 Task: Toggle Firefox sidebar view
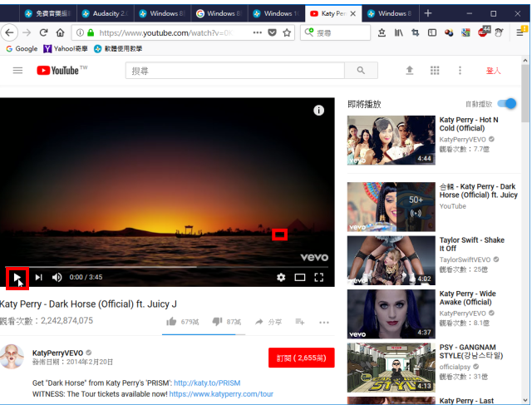click(432, 32)
